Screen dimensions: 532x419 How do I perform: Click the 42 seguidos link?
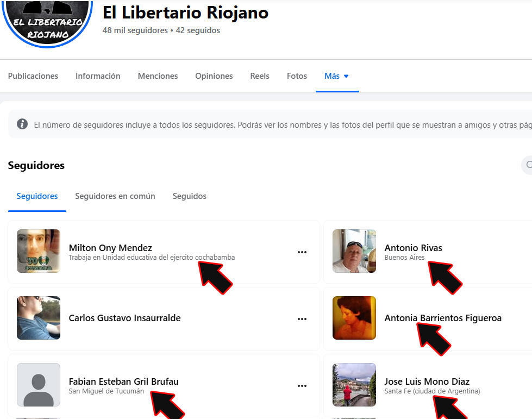198,30
